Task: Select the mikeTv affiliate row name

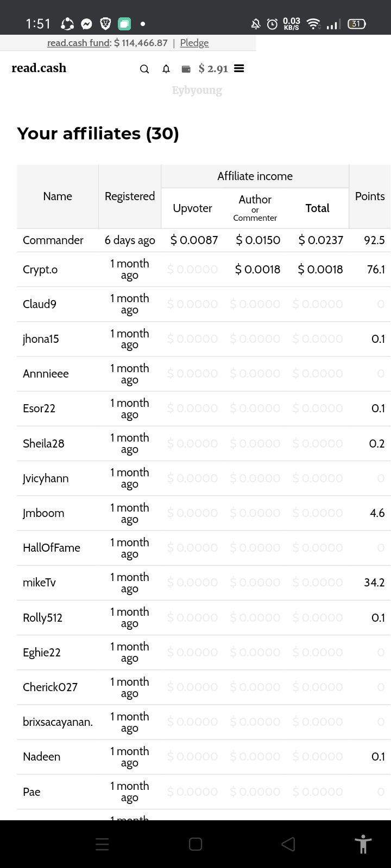Action: tap(39, 583)
